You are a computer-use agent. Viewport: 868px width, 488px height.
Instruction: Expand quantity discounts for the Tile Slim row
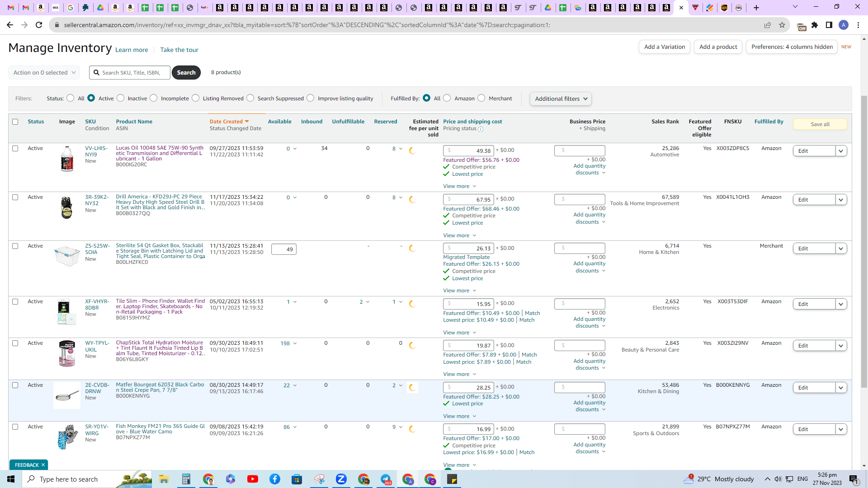590,322
